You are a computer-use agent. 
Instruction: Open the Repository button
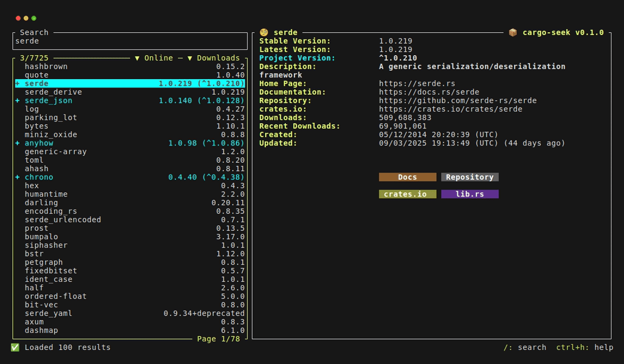[x=470, y=177]
